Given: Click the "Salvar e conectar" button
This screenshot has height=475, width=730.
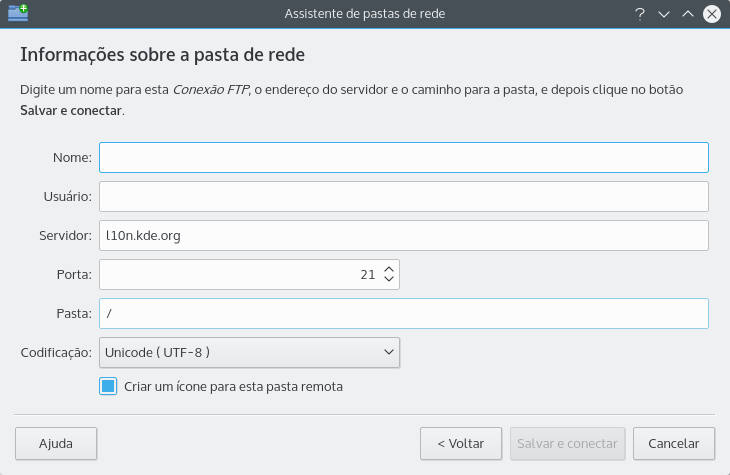Looking at the screenshot, I should tap(568, 442).
